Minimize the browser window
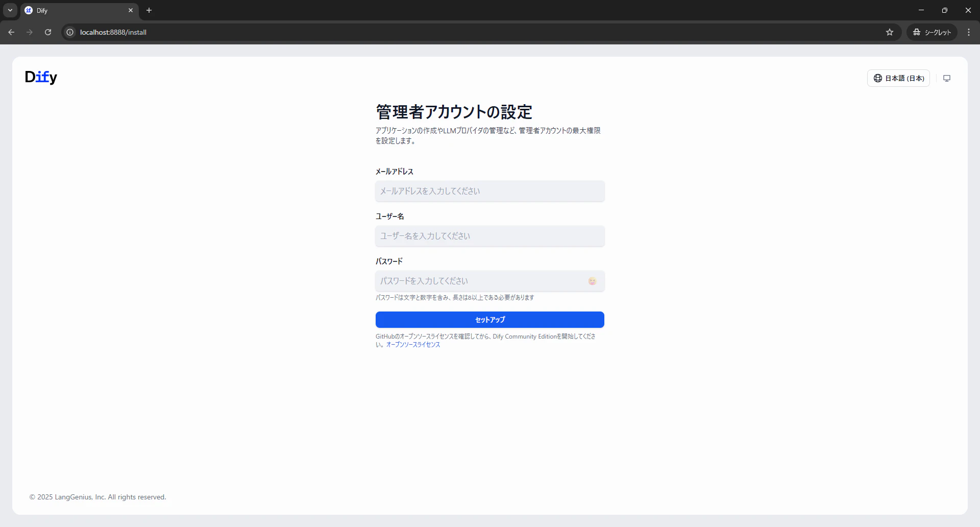Screen dimensions: 980x527 921,10
